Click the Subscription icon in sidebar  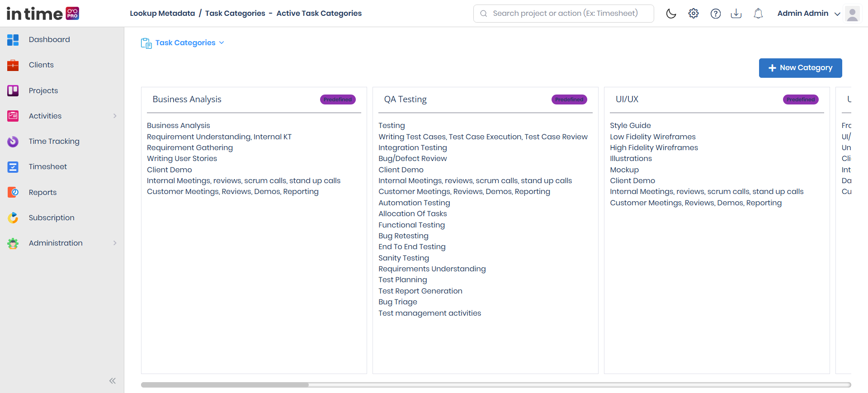tap(13, 218)
